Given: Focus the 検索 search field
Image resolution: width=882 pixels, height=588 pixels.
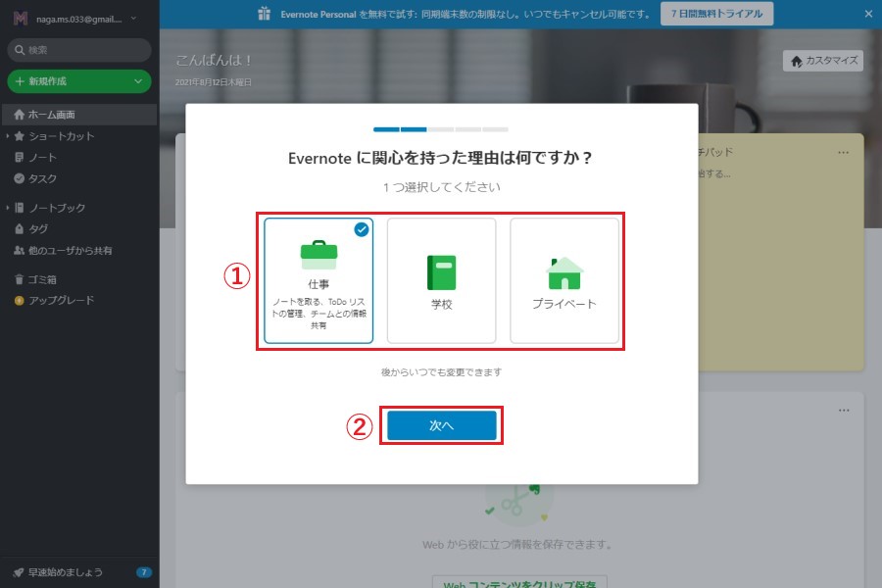Looking at the screenshot, I should point(79,50).
